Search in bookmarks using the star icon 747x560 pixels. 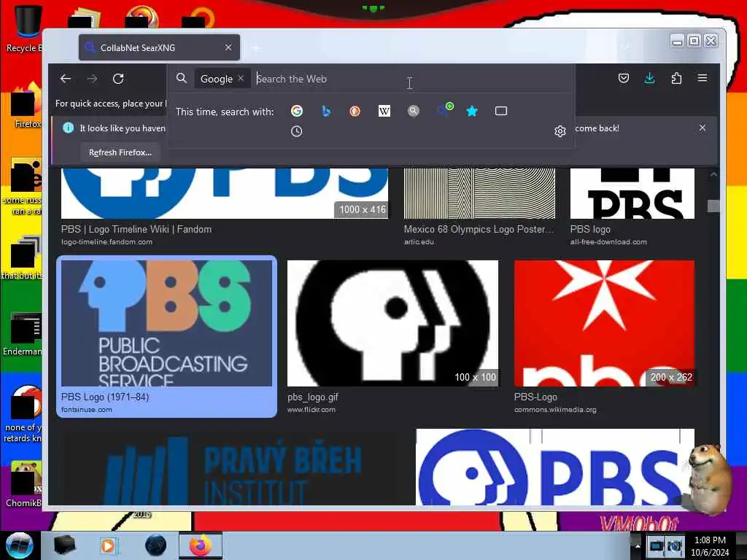point(472,111)
